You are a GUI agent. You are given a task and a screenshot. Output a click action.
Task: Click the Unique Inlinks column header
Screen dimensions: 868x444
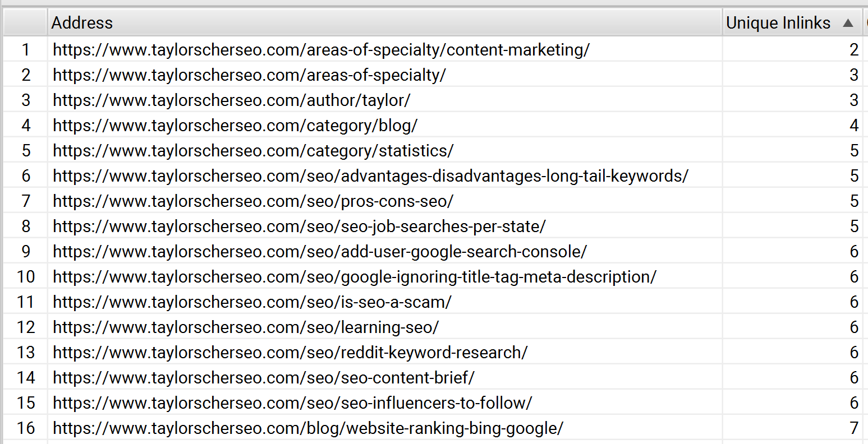(x=792, y=22)
